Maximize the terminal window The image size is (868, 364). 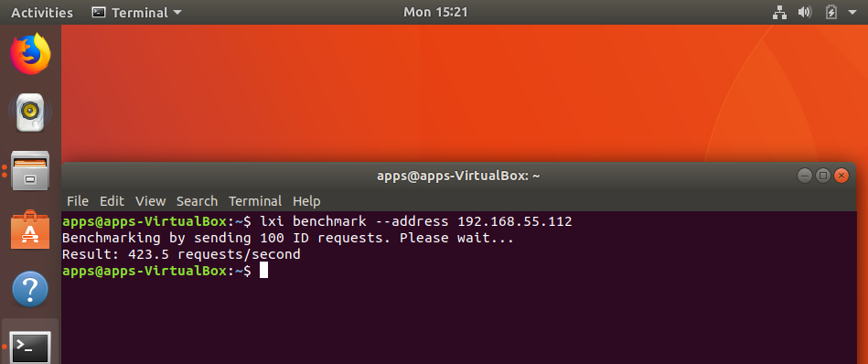[x=823, y=176]
